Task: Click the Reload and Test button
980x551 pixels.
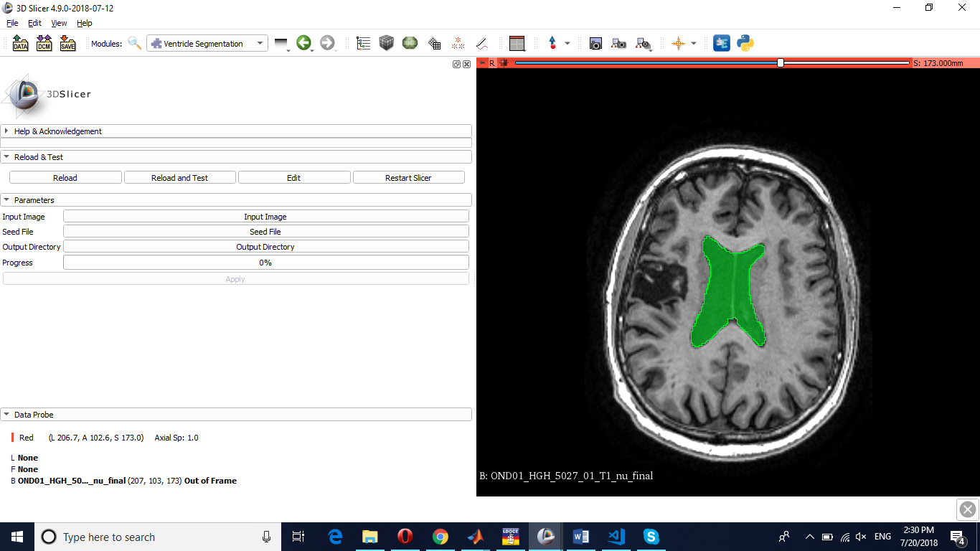Action: tap(179, 178)
